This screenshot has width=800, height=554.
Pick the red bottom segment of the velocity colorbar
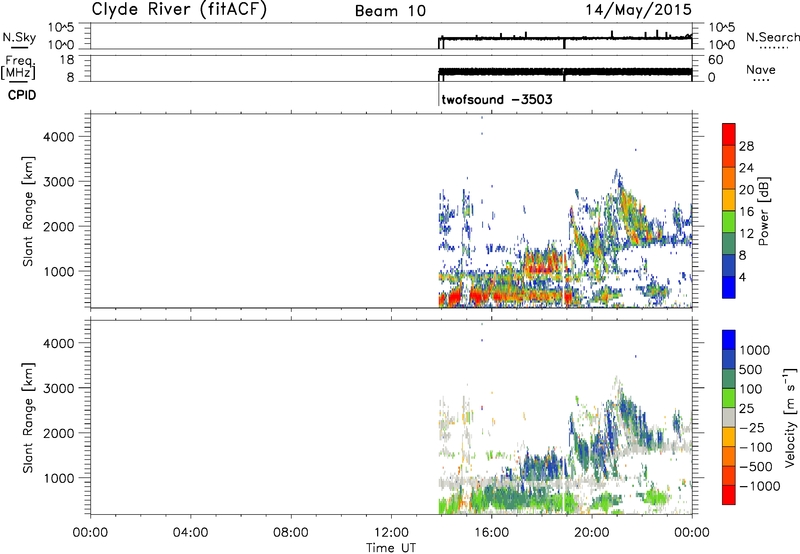click(x=729, y=495)
